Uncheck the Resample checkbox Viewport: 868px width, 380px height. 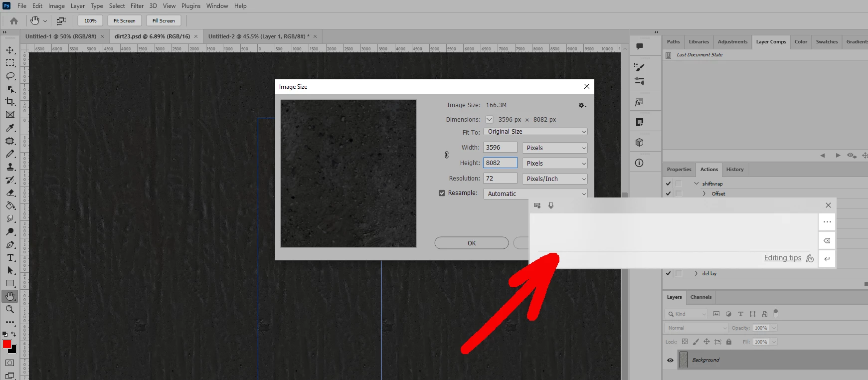[442, 193]
